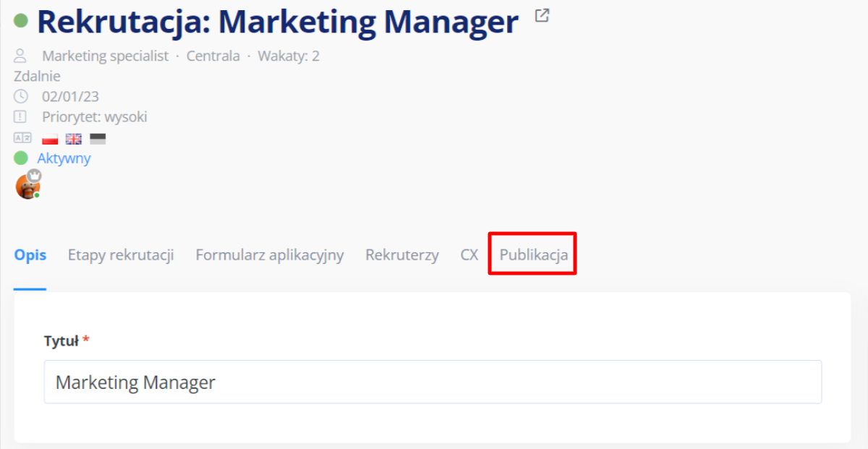868x449 pixels.
Task: Click the German flag language icon
Action: point(98,138)
